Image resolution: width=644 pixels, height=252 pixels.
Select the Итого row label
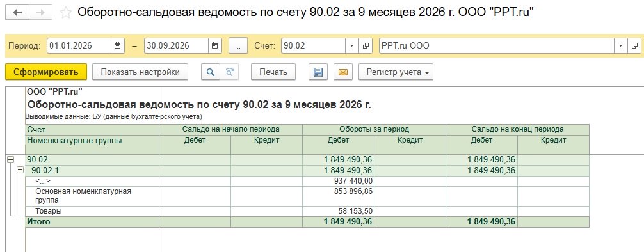[38, 222]
